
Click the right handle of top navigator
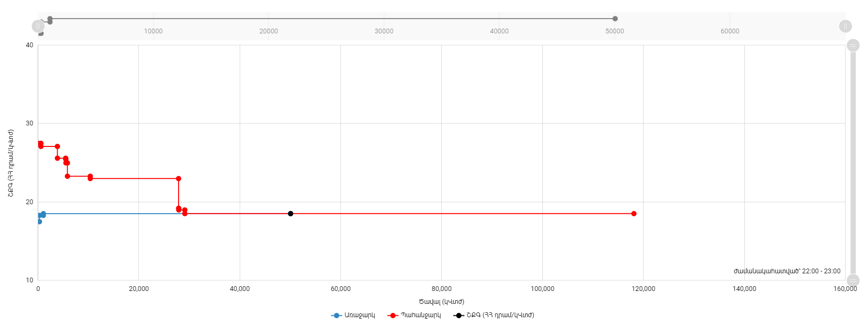(846, 26)
